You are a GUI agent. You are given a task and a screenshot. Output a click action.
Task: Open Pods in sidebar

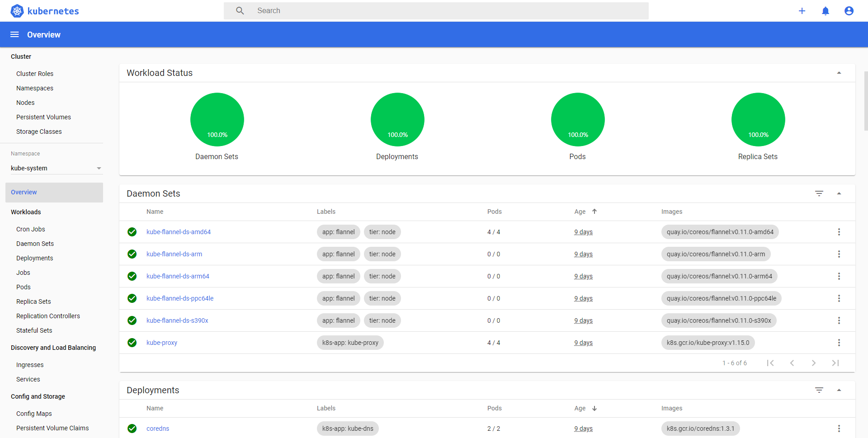pos(24,287)
